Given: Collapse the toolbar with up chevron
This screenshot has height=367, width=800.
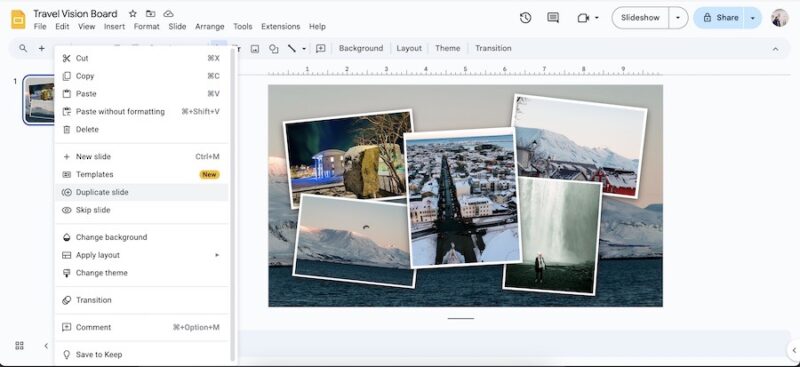Looking at the screenshot, I should (x=776, y=49).
